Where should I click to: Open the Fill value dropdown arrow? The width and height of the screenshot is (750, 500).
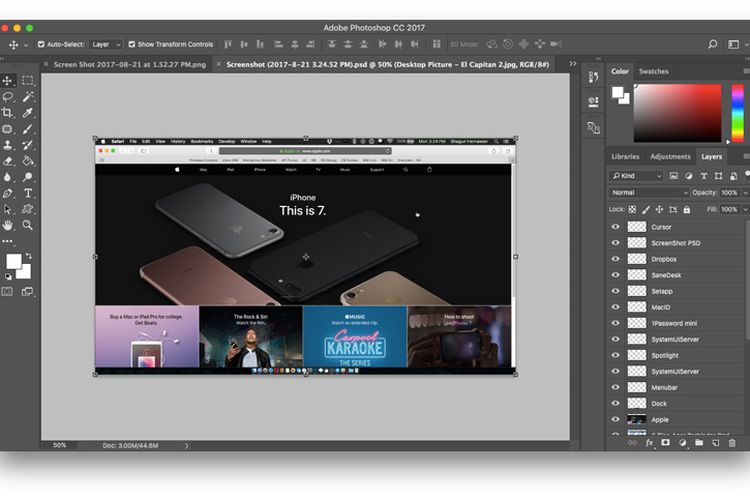coord(745,209)
